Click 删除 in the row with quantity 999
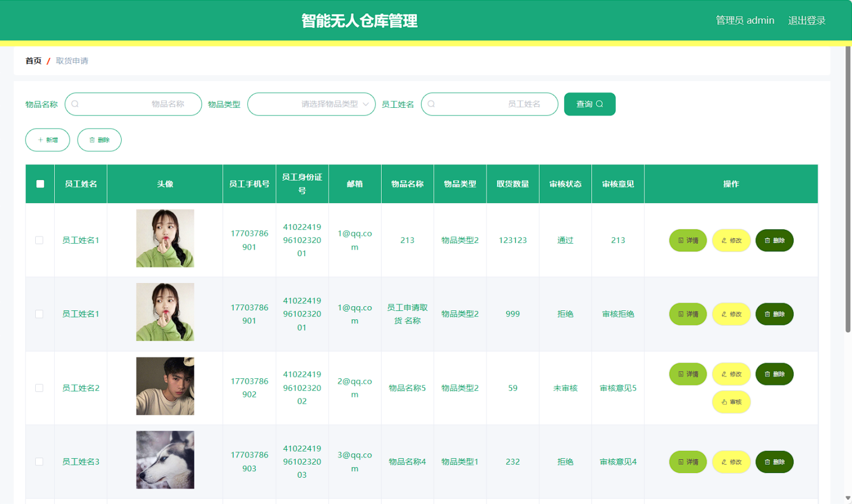Image resolution: width=852 pixels, height=504 pixels. (x=774, y=314)
